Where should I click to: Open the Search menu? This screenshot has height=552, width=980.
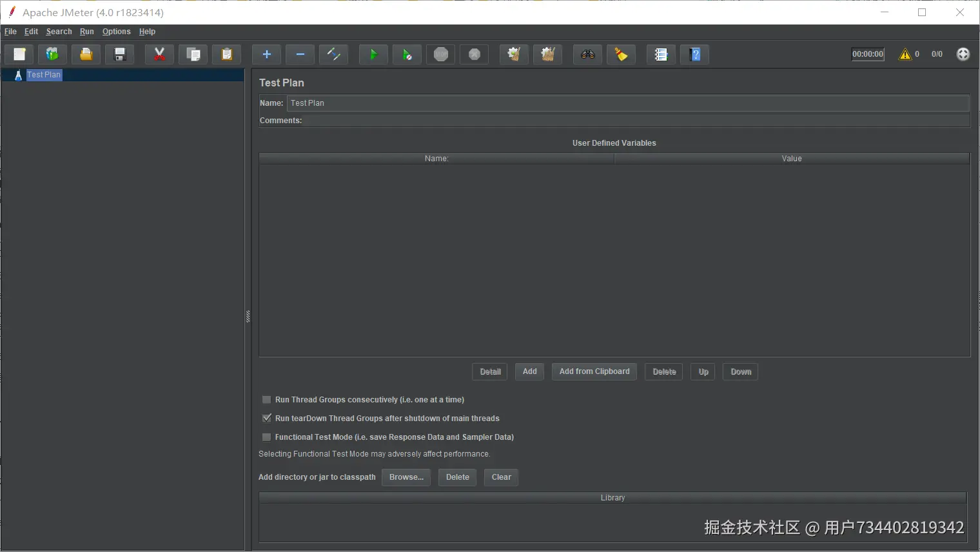coord(59,32)
